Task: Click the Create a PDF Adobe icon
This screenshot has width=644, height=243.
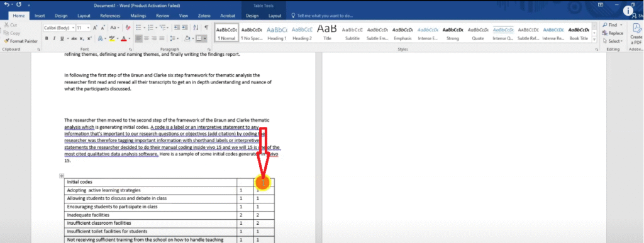Action: (x=637, y=34)
